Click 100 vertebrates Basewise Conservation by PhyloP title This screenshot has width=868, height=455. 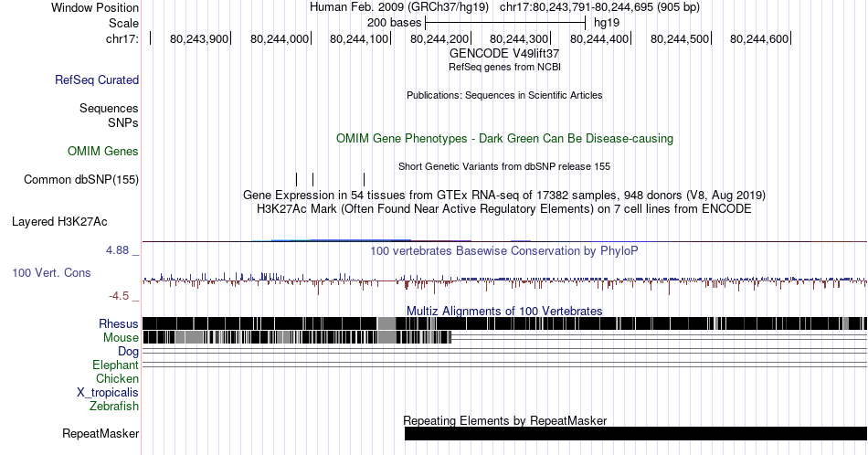click(x=504, y=250)
